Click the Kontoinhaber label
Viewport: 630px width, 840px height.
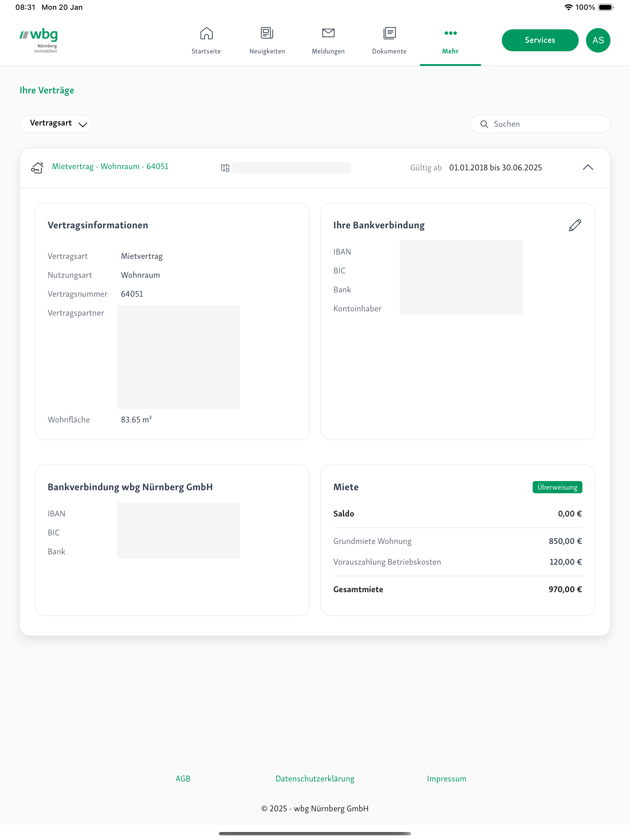357,309
